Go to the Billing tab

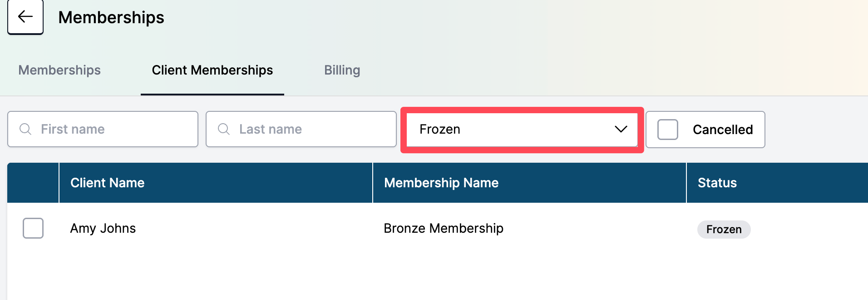click(342, 70)
